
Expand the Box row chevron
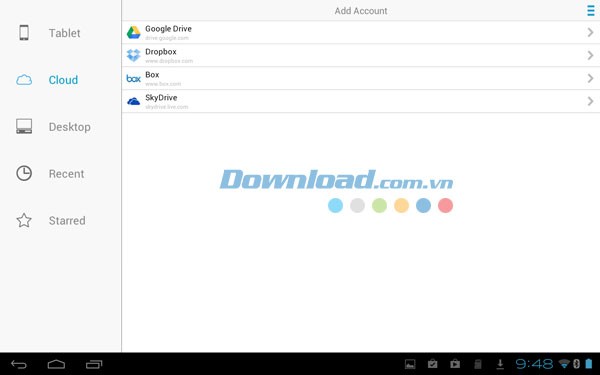[590, 78]
